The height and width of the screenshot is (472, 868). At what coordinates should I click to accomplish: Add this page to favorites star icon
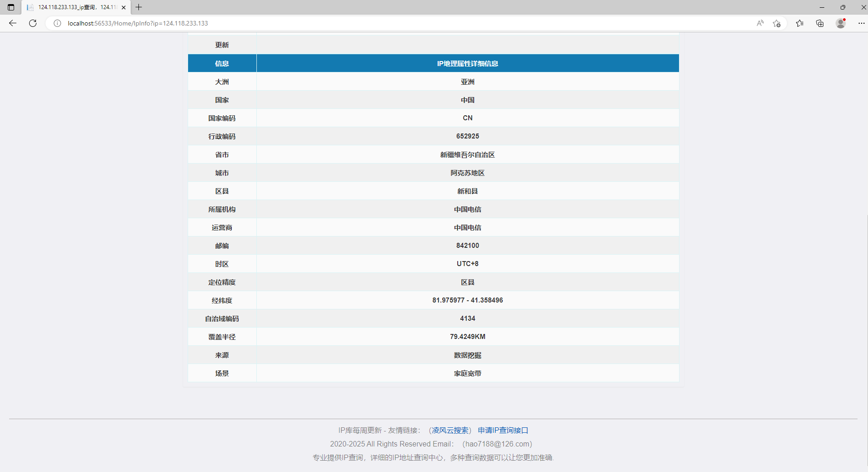[777, 23]
